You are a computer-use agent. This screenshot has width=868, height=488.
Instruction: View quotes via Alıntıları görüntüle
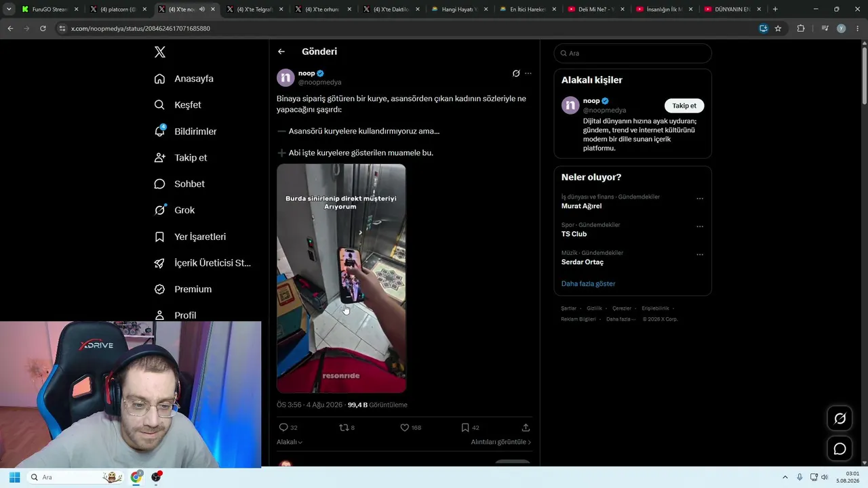(501, 442)
